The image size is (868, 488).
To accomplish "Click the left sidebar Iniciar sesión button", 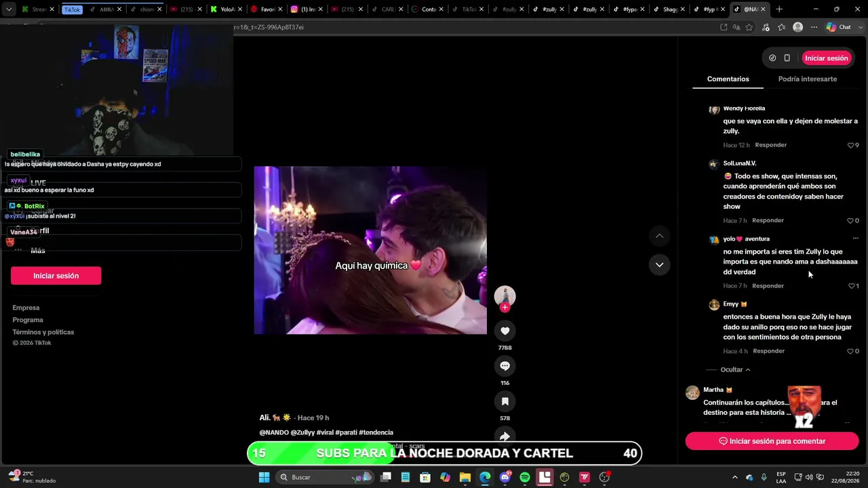I will pyautogui.click(x=56, y=276).
